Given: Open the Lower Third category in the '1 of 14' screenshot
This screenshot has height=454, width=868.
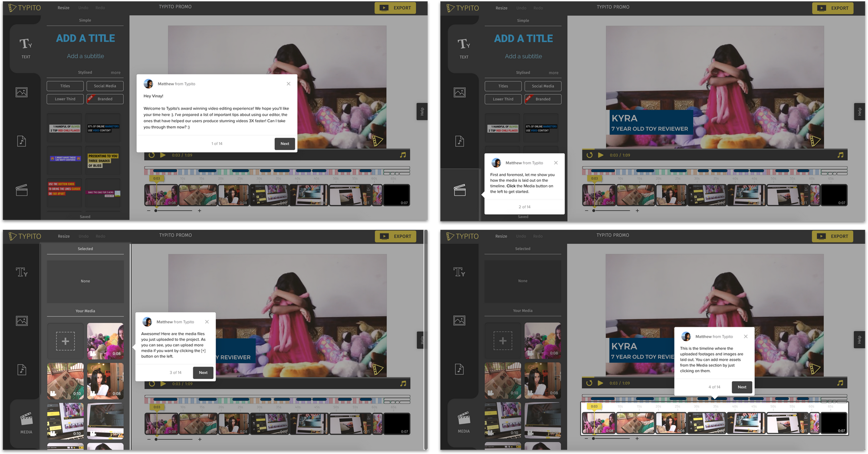Looking at the screenshot, I should [x=65, y=99].
